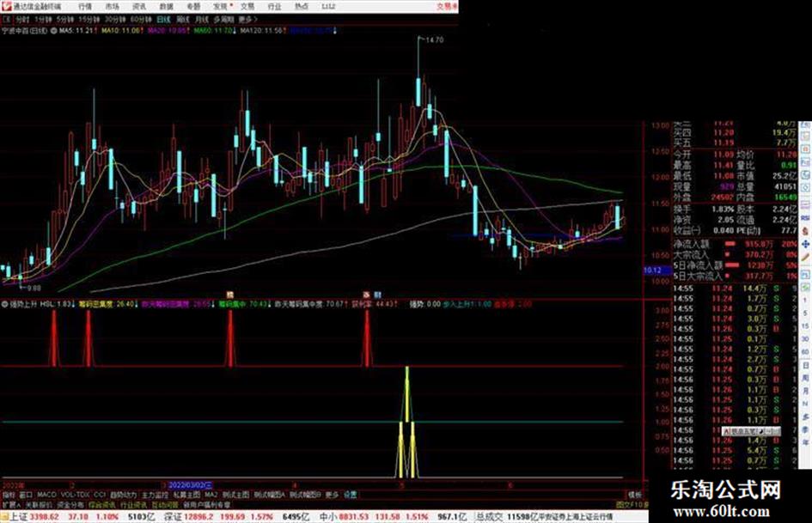This screenshot has height=523, width=812.
Task: Click the 净流入额 row in quote panel
Action: (735, 243)
